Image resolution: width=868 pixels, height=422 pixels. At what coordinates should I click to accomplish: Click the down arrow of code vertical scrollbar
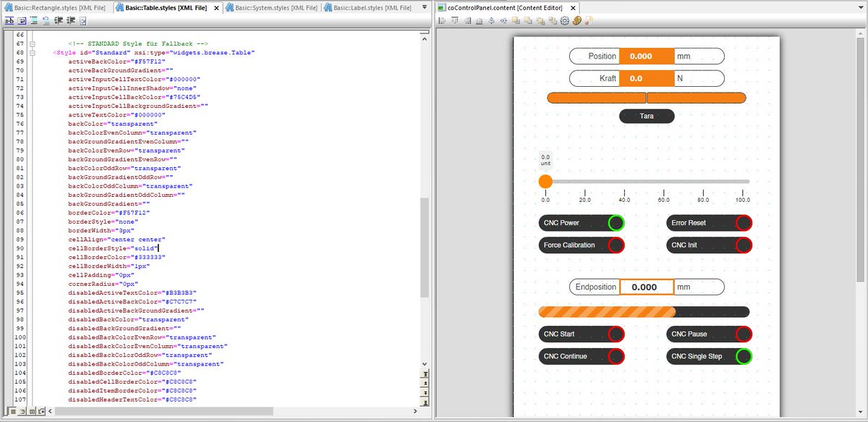coord(425,363)
